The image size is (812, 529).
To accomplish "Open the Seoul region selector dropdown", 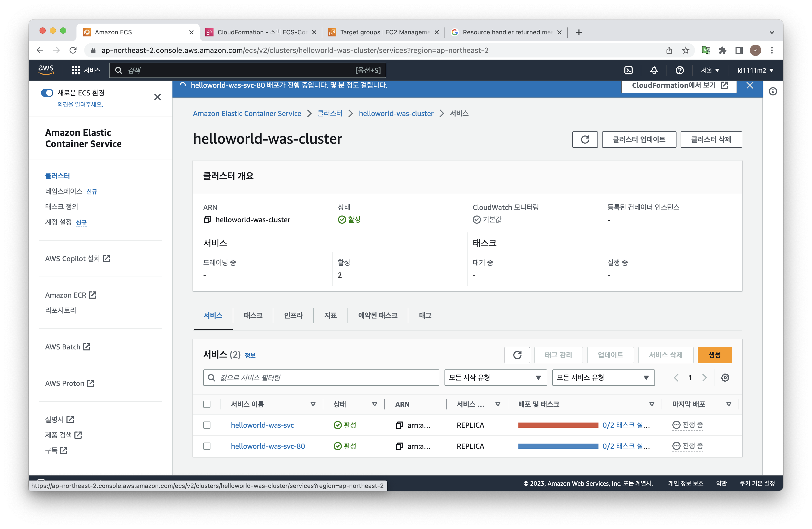I will point(710,70).
